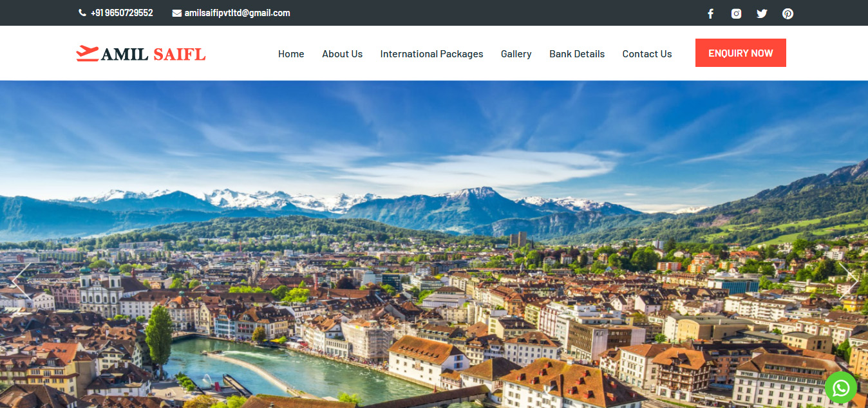
Task: Click the phone number +91 9650729552
Action: (x=122, y=13)
